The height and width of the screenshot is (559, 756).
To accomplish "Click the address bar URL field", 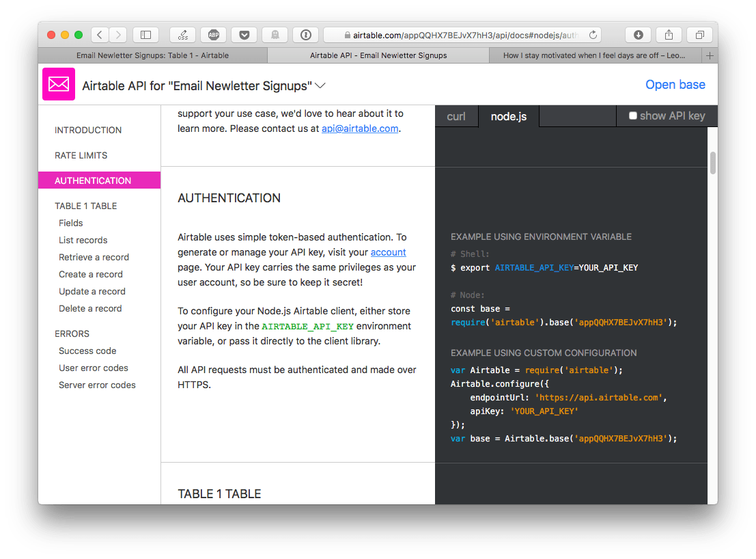I will (463, 35).
